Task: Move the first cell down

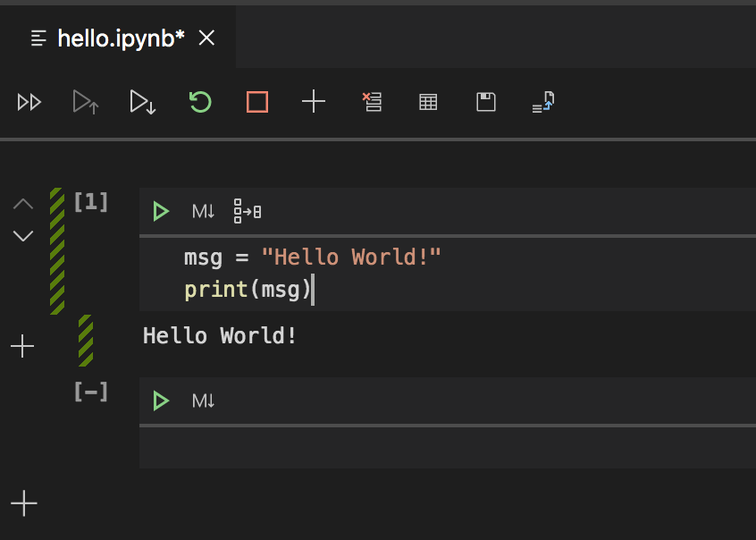Action: click(23, 236)
